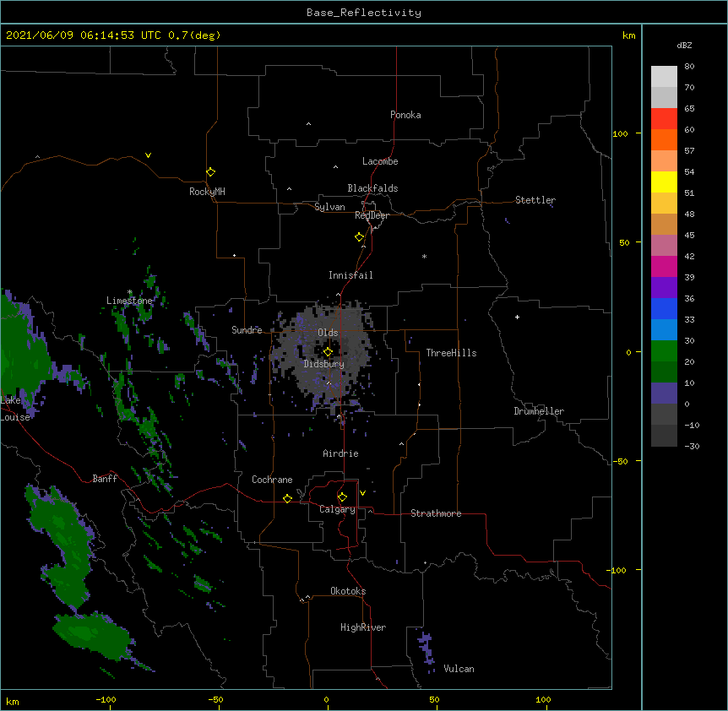Screen dimensions: 728x711
Task: Select the 36 dBZ blue color swatch
Action: point(664,308)
